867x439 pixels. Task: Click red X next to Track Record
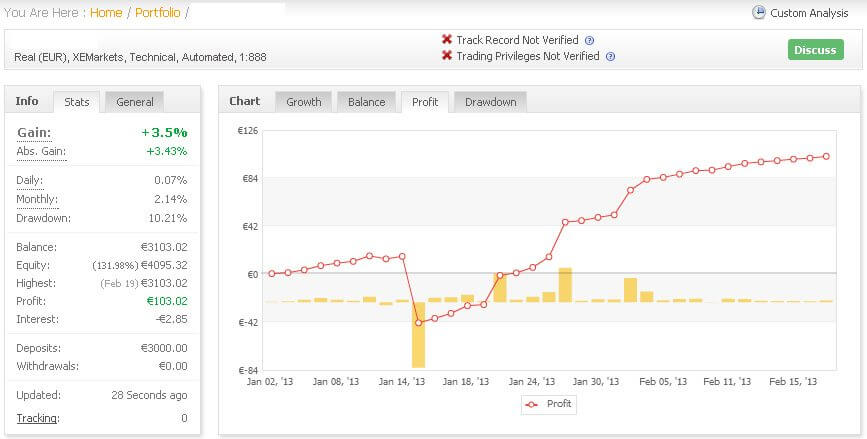[x=447, y=40]
